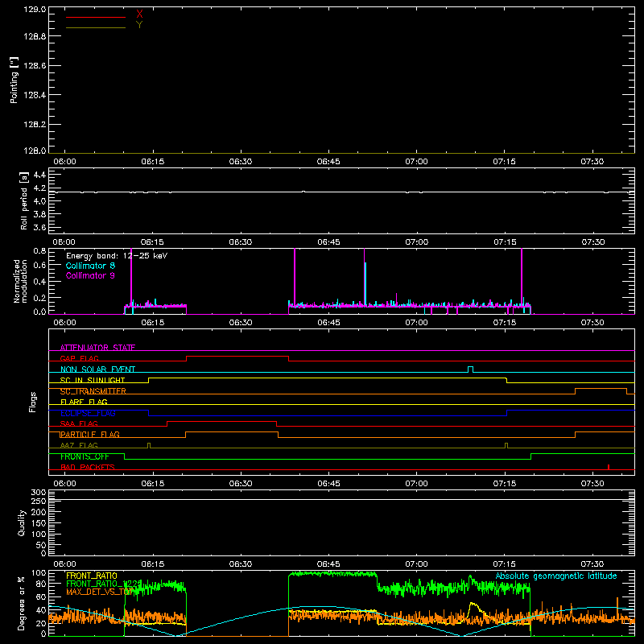Click the ATTENUATOR_STATE flag label
This screenshot has width=644, height=644.
tap(97, 348)
